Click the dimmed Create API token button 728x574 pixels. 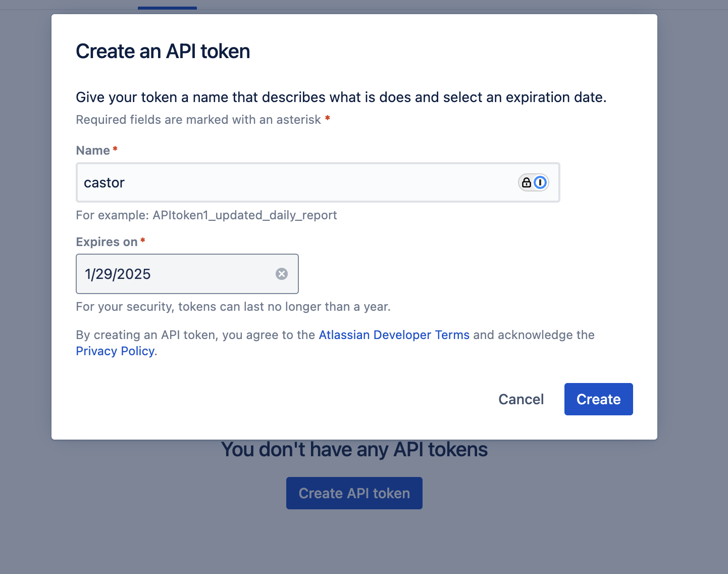tap(354, 493)
